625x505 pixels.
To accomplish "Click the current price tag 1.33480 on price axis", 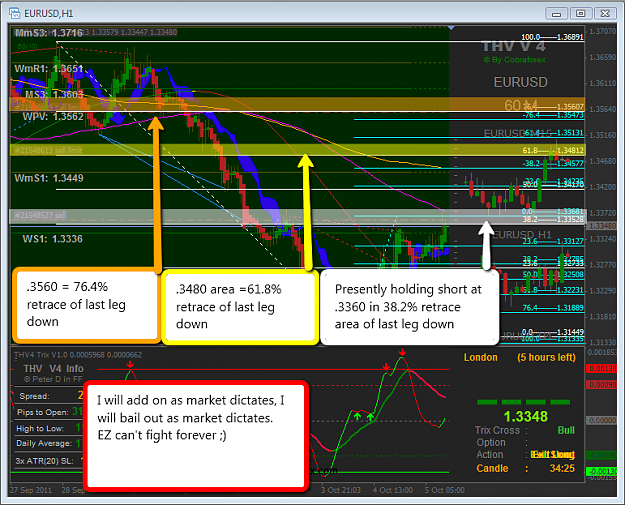I will [x=601, y=226].
